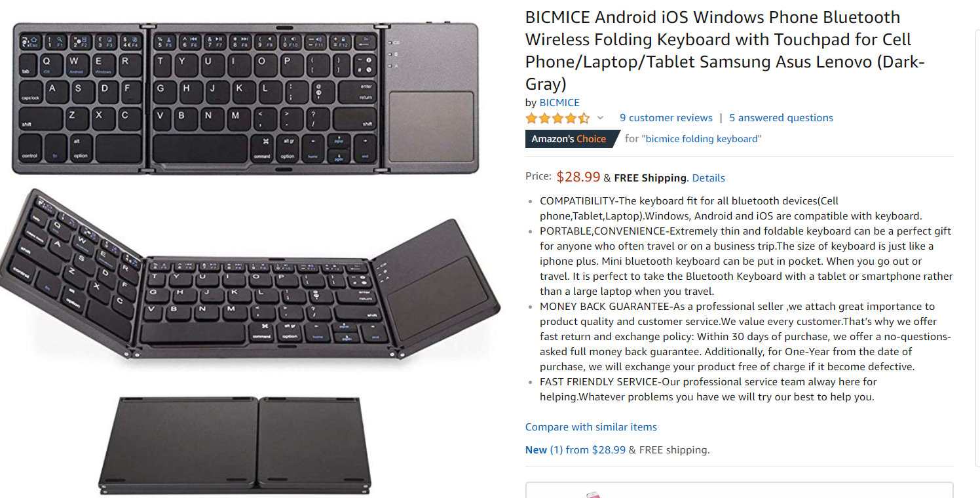The image size is (980, 498).
Task: Click the angled half-folded keyboard image
Action: [249, 275]
